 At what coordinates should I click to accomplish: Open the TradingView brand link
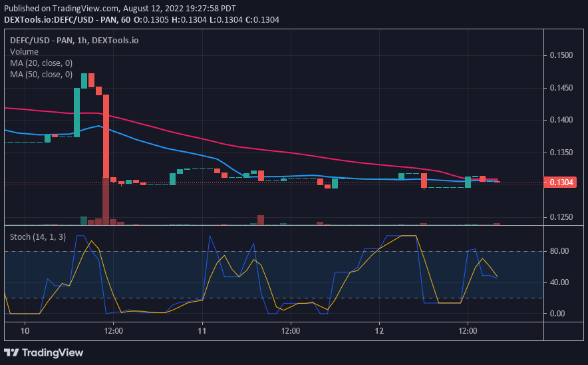[x=43, y=352]
